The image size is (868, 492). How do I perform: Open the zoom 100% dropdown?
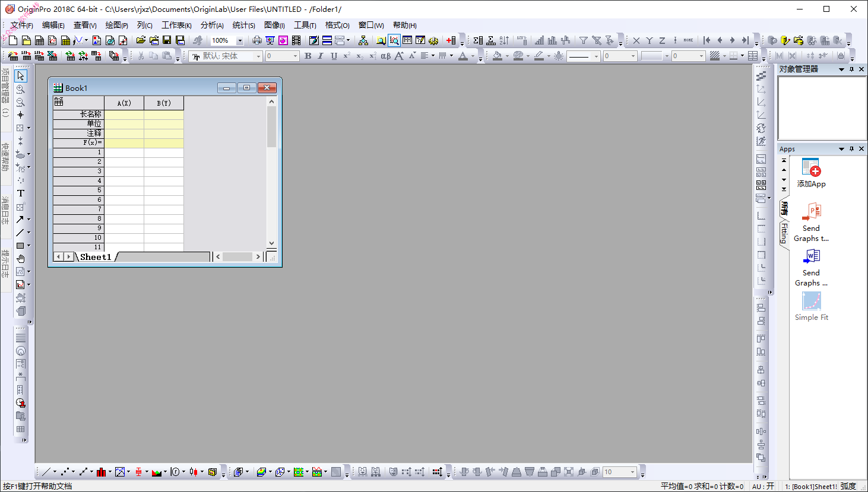240,40
